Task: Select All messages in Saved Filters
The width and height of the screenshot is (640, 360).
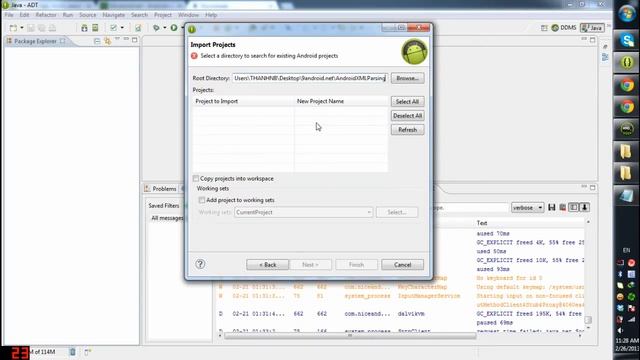Action: coord(167,218)
